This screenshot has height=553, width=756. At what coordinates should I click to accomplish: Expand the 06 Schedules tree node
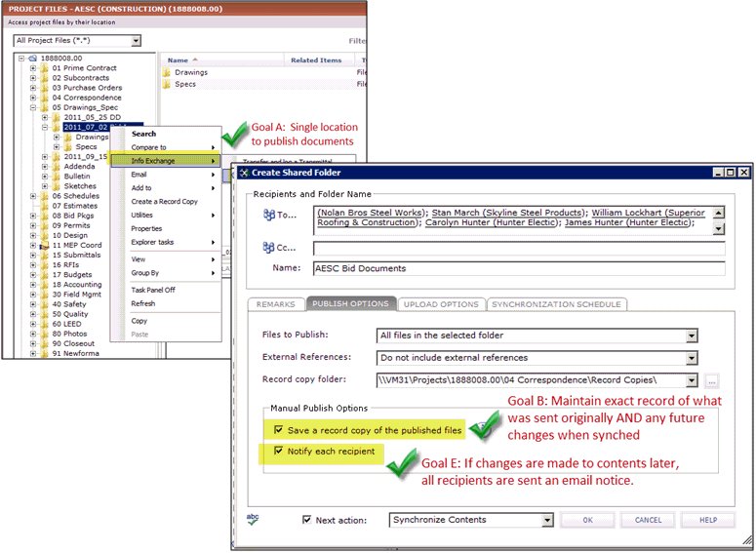pos(33,196)
